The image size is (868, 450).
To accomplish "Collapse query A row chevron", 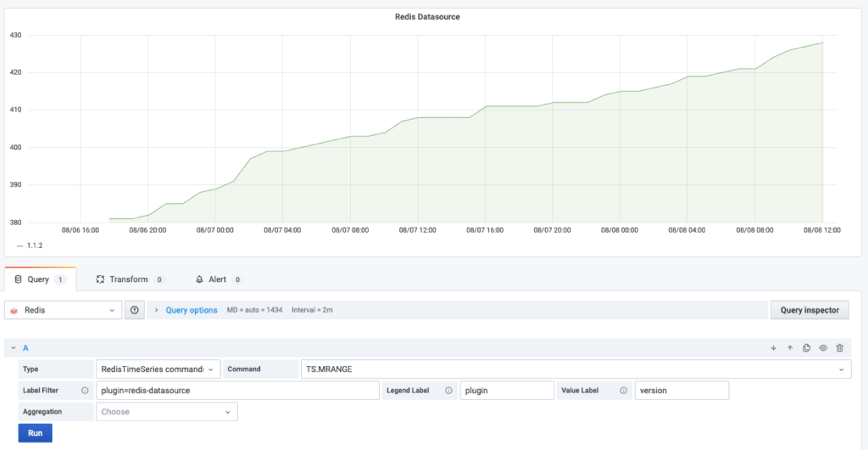I will [x=14, y=348].
